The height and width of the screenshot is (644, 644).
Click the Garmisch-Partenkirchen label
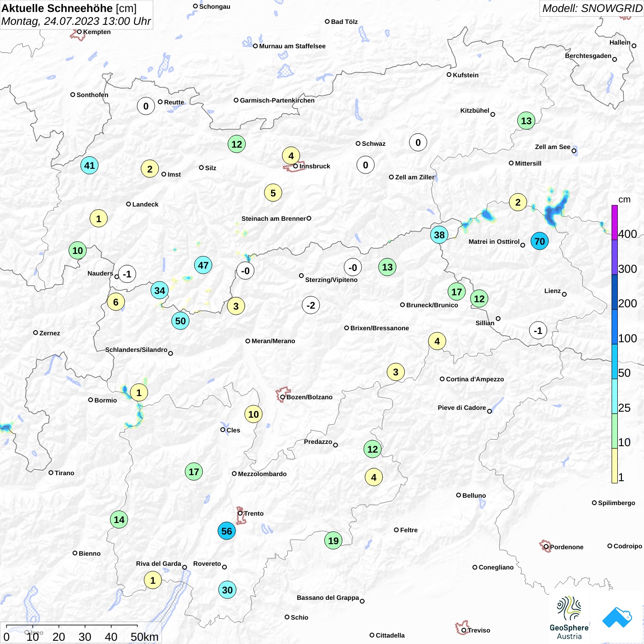277,100
